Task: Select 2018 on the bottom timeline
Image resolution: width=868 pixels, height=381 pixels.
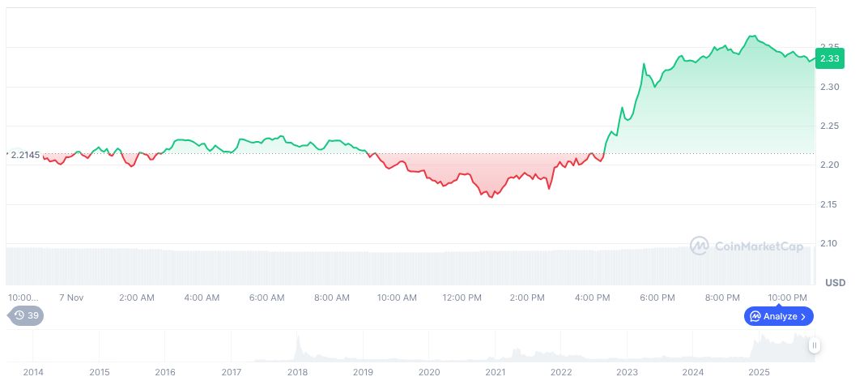Action: 297,372
